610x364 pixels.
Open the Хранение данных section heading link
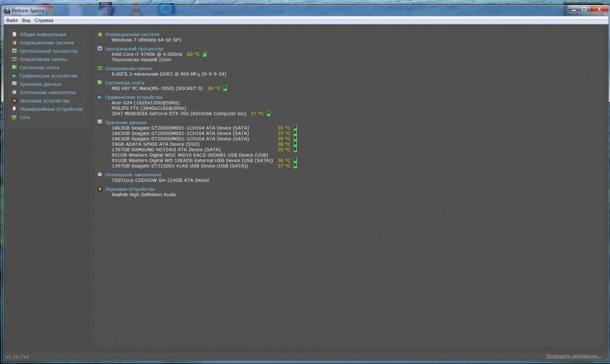pyautogui.click(x=126, y=123)
